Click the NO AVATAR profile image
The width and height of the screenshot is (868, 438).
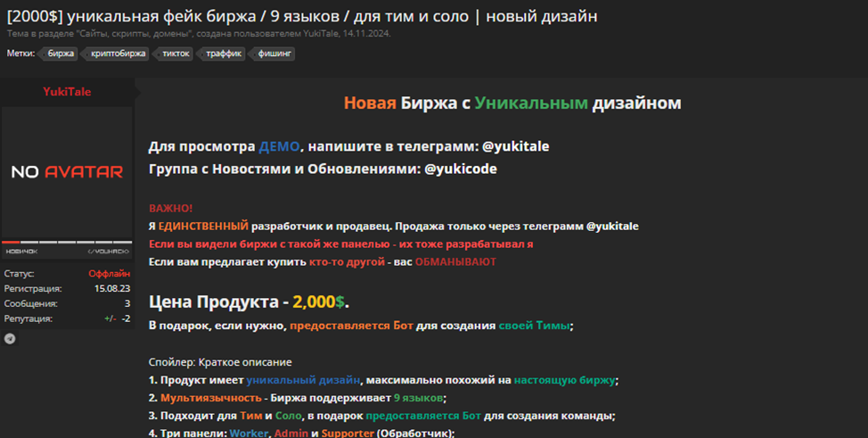pyautogui.click(x=67, y=172)
